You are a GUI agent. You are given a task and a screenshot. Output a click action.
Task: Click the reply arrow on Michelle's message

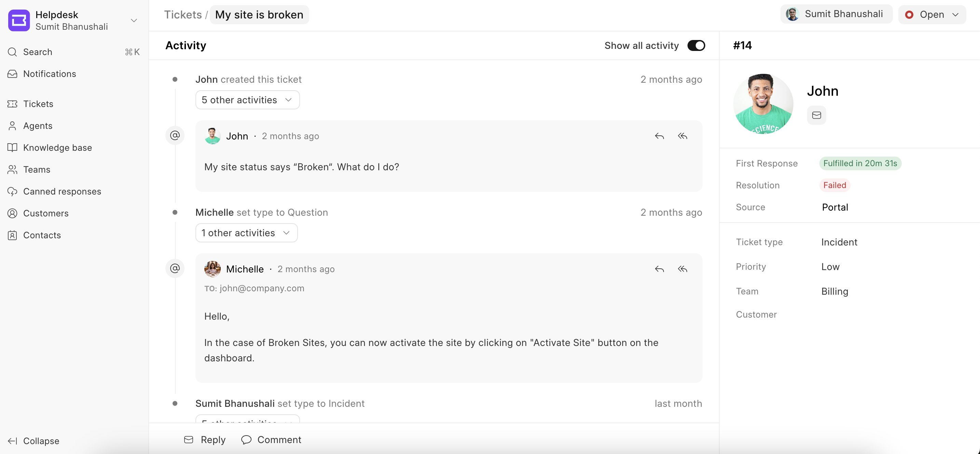659,269
